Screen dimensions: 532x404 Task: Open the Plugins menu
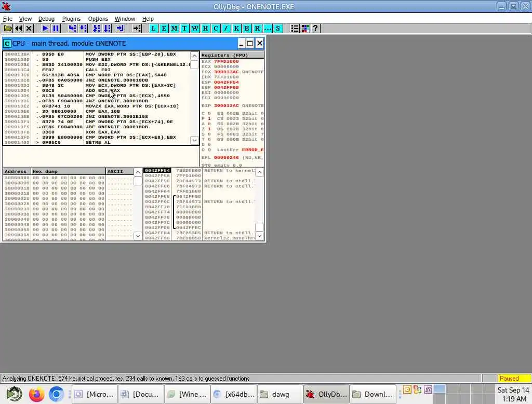(x=71, y=19)
